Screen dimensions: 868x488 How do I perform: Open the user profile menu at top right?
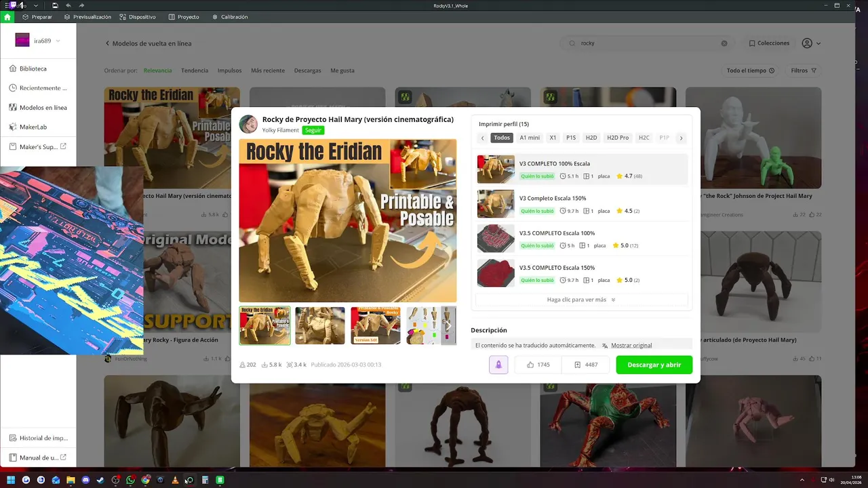pyautogui.click(x=811, y=43)
